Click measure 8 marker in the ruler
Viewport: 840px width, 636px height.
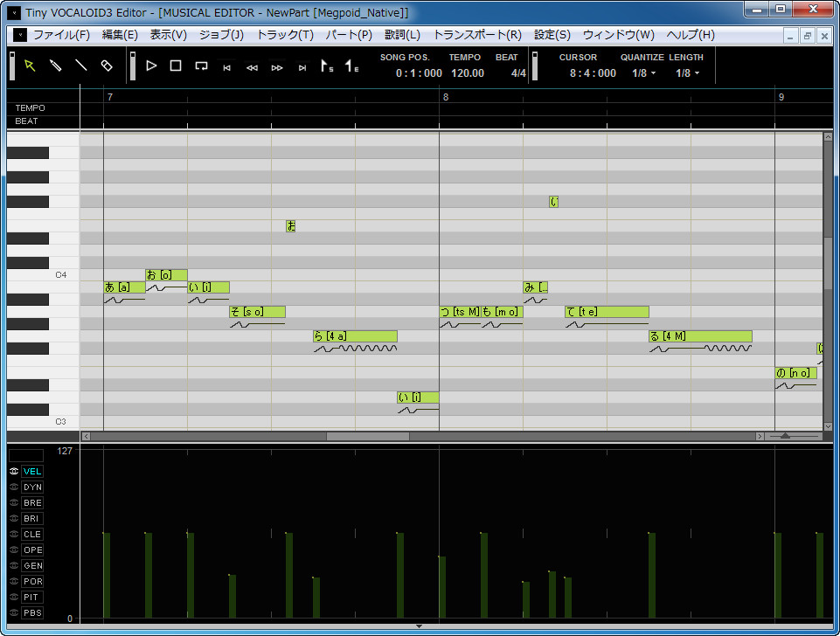(x=446, y=97)
